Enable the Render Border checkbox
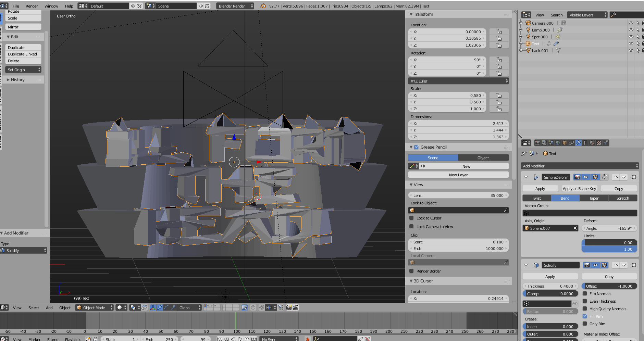The width and height of the screenshot is (644, 341). (411, 271)
